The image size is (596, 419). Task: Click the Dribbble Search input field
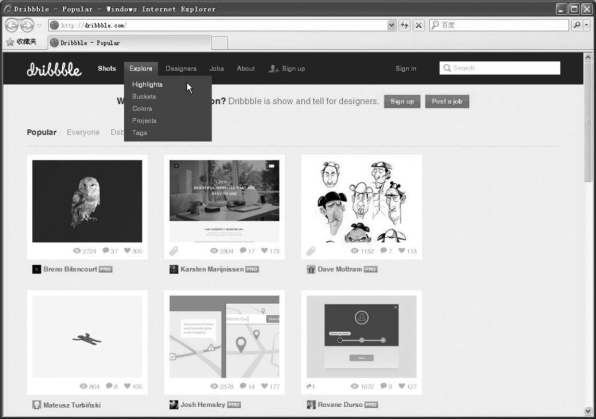(500, 68)
